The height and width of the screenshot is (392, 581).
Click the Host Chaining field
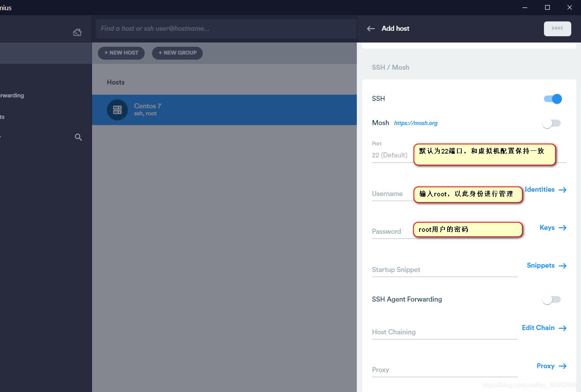point(445,332)
